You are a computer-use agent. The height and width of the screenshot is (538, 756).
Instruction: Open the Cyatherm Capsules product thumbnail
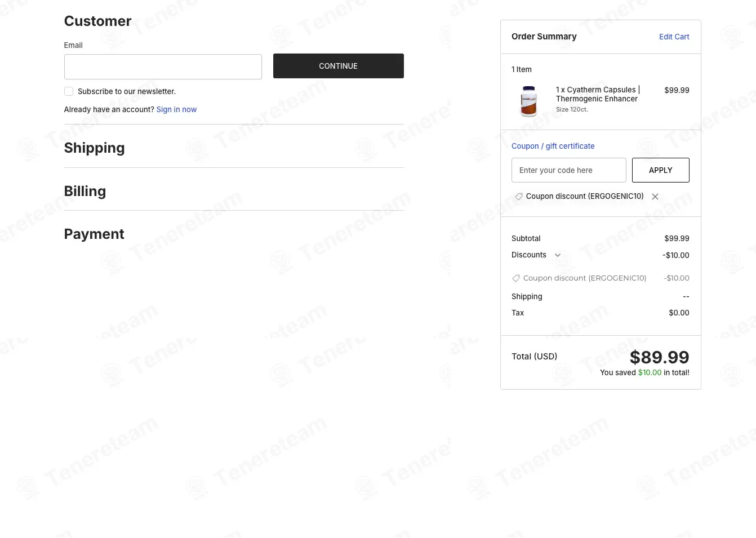click(x=529, y=101)
